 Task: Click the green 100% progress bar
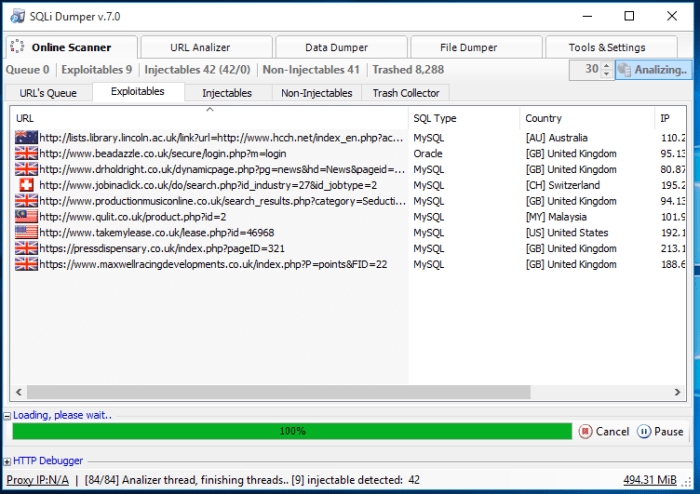pos(292,432)
